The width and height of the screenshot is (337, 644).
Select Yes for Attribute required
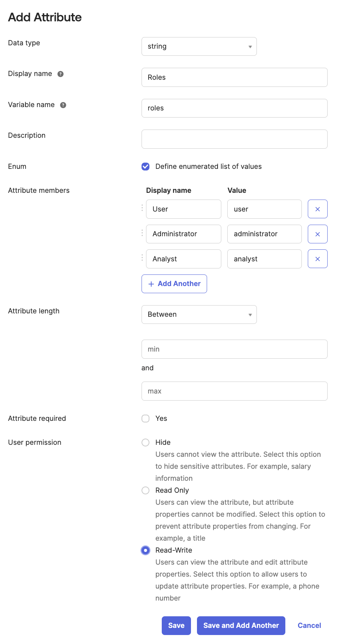tap(145, 418)
